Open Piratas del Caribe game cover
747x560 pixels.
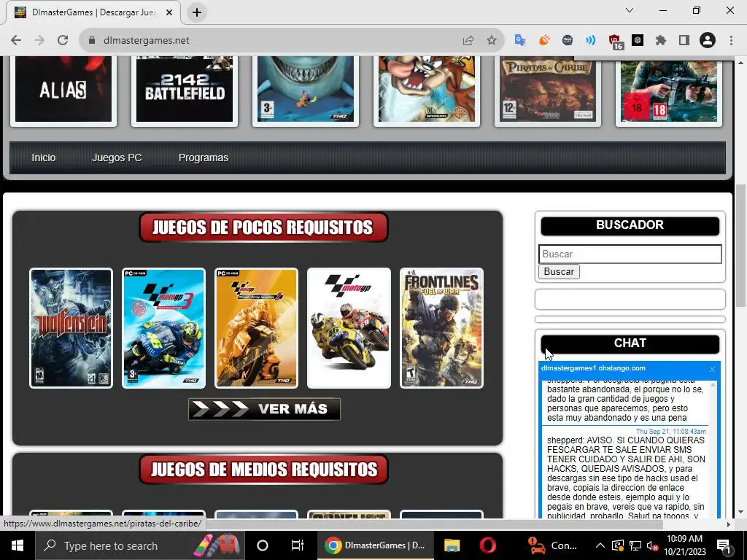click(548, 90)
